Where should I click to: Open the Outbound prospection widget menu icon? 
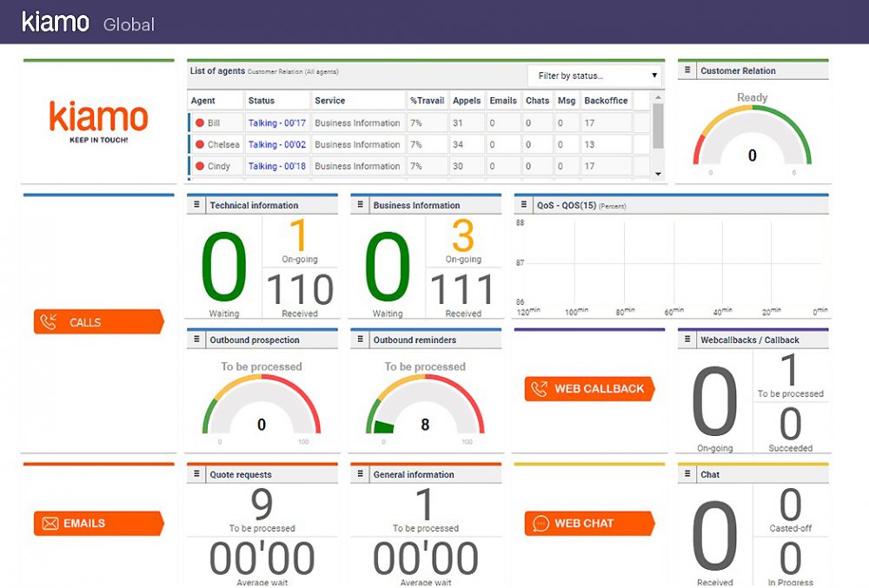[196, 340]
